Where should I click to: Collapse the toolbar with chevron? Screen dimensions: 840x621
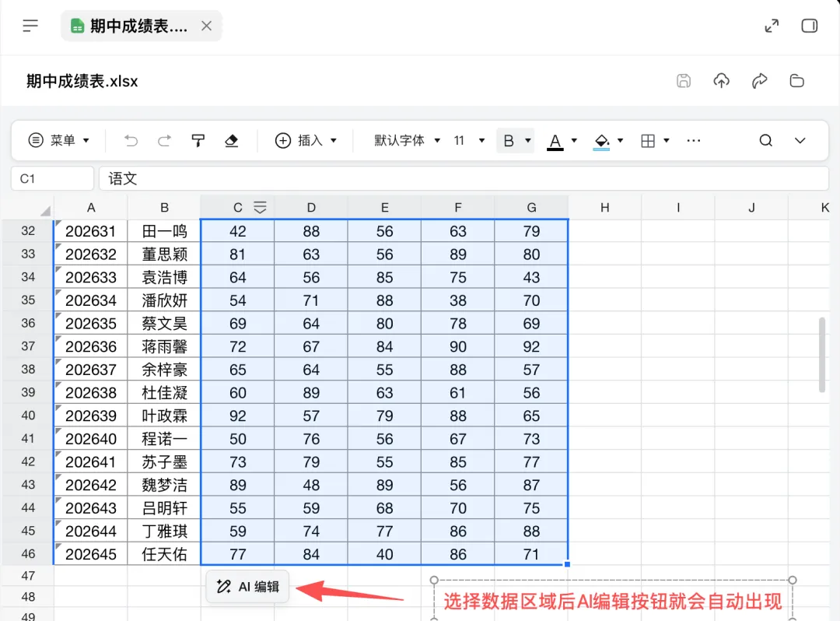pyautogui.click(x=800, y=140)
